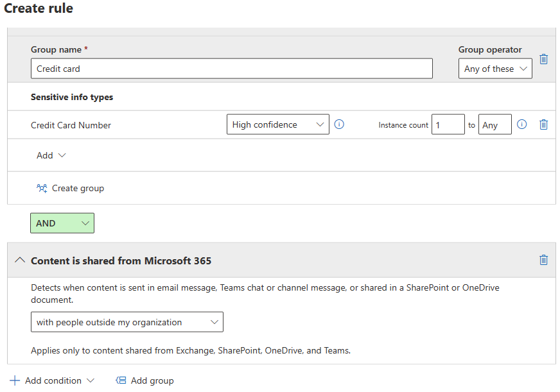Click the Add group button
The width and height of the screenshot is (560, 392).
[x=145, y=380]
